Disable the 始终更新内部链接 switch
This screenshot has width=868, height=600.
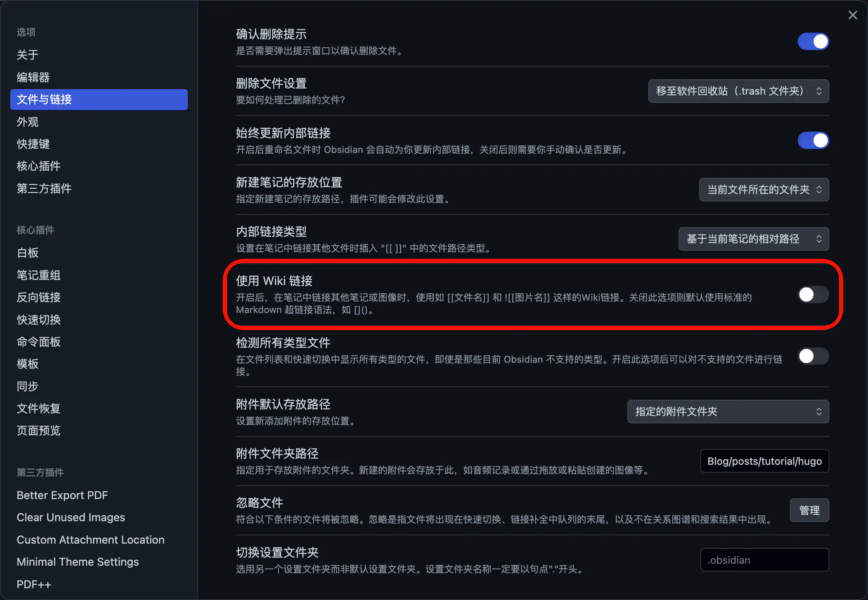[813, 140]
